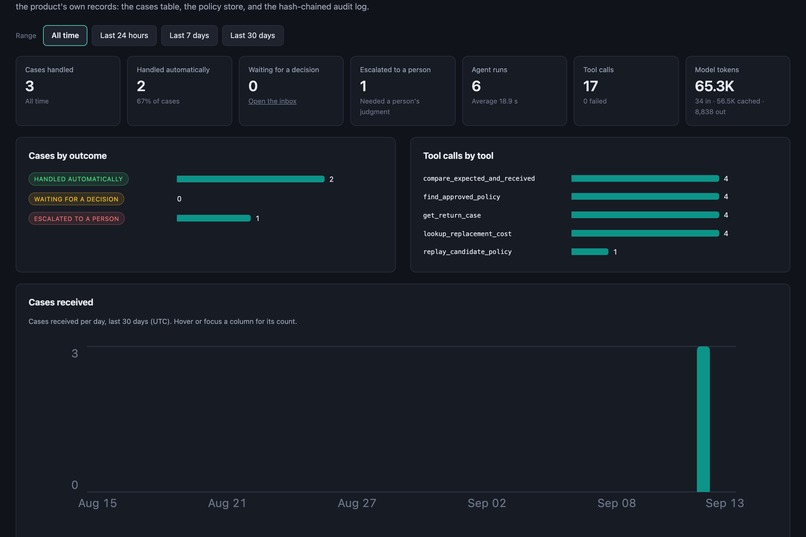
Task: Click the compare_expected_and_received bar
Action: tap(645, 178)
